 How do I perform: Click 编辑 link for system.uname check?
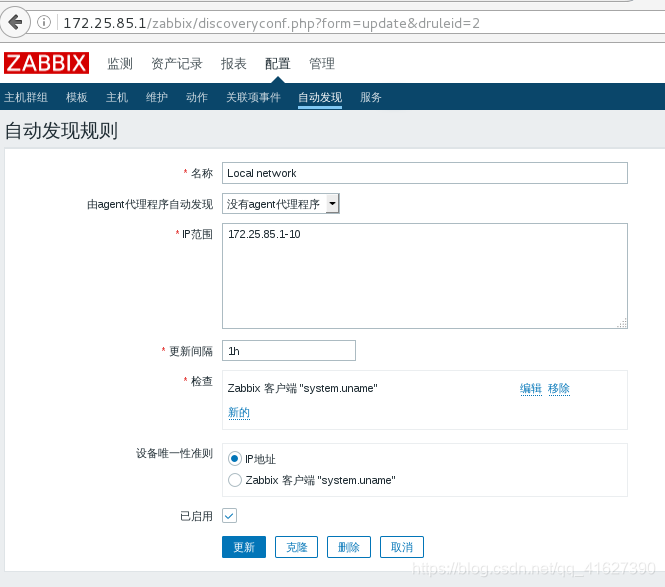[x=531, y=389]
